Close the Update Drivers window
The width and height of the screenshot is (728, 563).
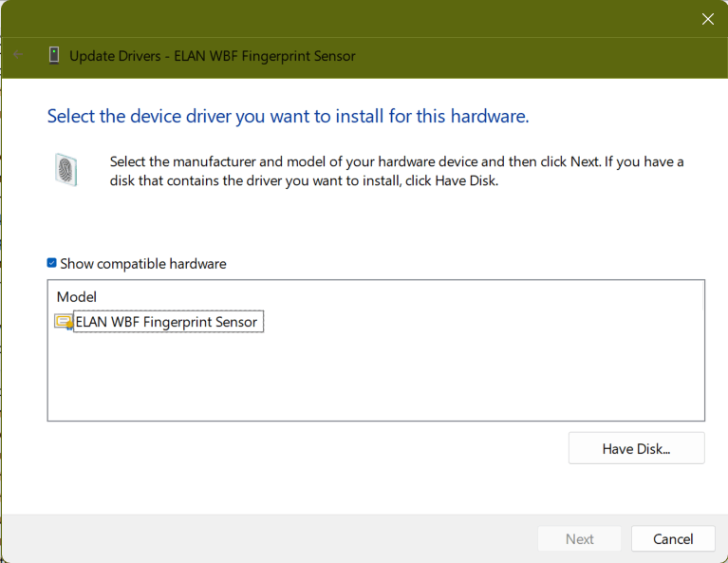(707, 19)
